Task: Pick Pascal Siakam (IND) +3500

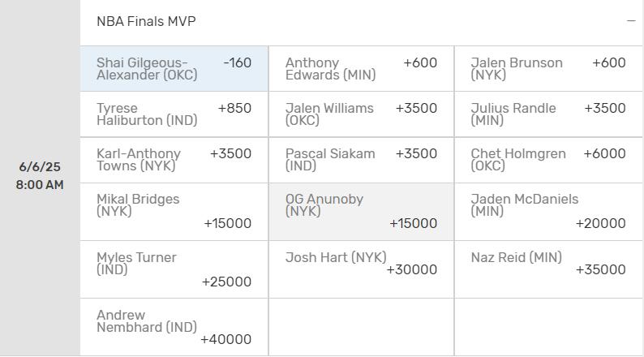Action: click(362, 160)
